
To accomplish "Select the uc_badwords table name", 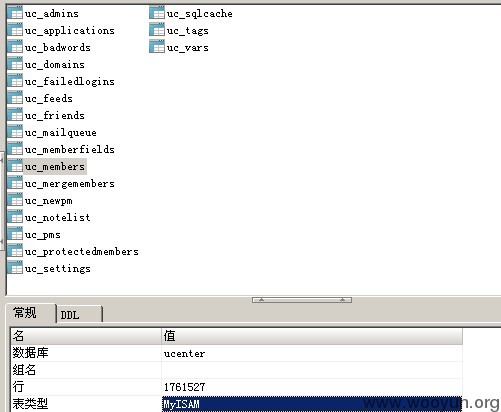I will [x=58, y=48].
